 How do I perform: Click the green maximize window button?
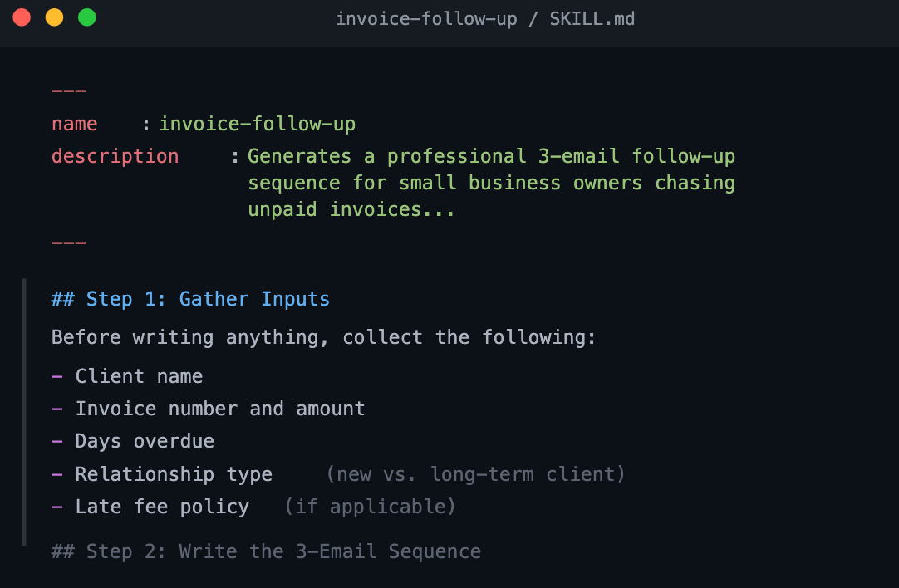87,17
